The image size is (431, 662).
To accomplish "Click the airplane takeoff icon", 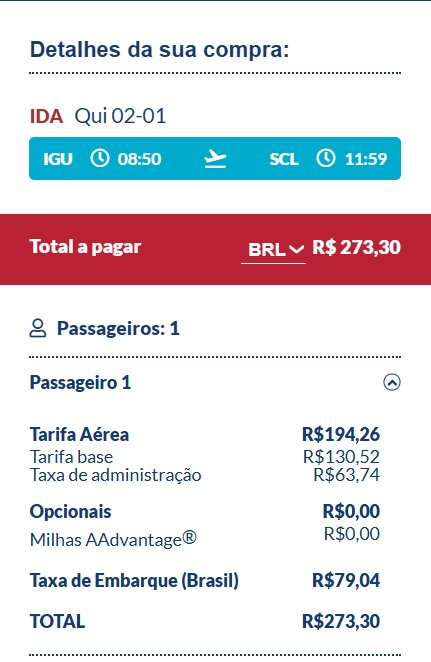I will 215,159.
